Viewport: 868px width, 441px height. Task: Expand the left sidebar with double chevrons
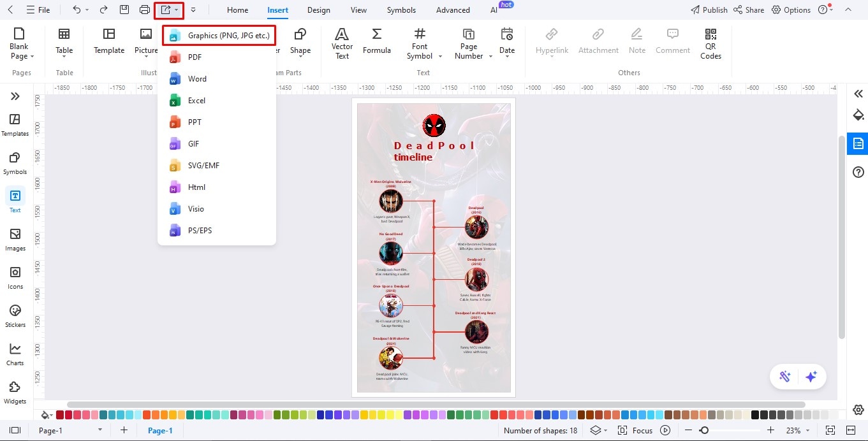click(x=15, y=96)
